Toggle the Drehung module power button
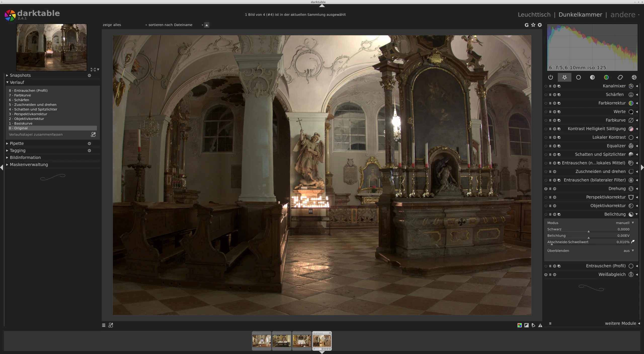The height and width of the screenshot is (354, 644). [x=546, y=189]
